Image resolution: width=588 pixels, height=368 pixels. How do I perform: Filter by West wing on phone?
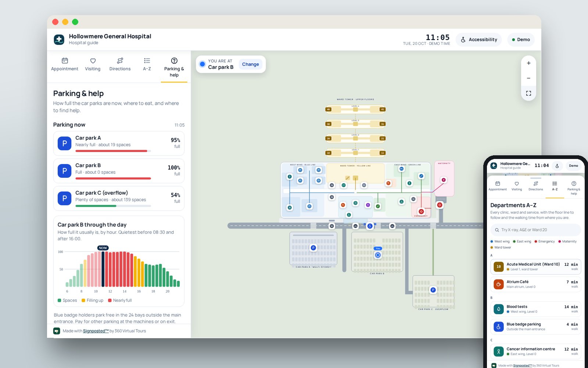pyautogui.click(x=500, y=241)
